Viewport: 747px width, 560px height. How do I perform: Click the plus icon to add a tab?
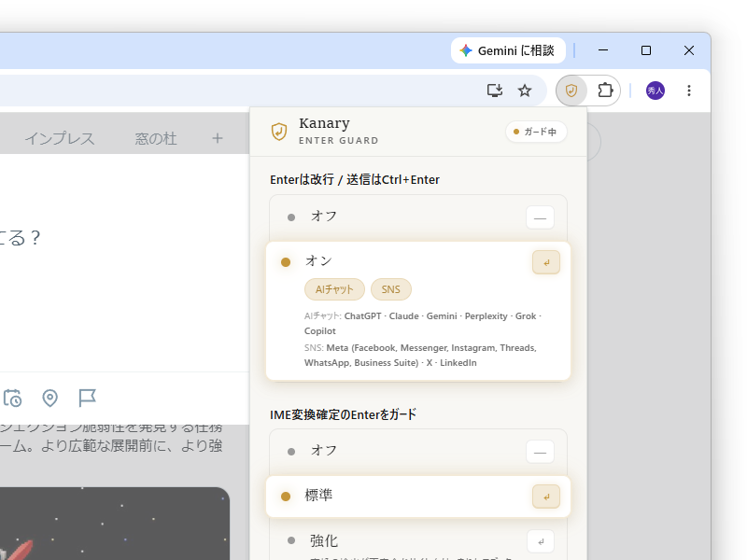tap(218, 138)
